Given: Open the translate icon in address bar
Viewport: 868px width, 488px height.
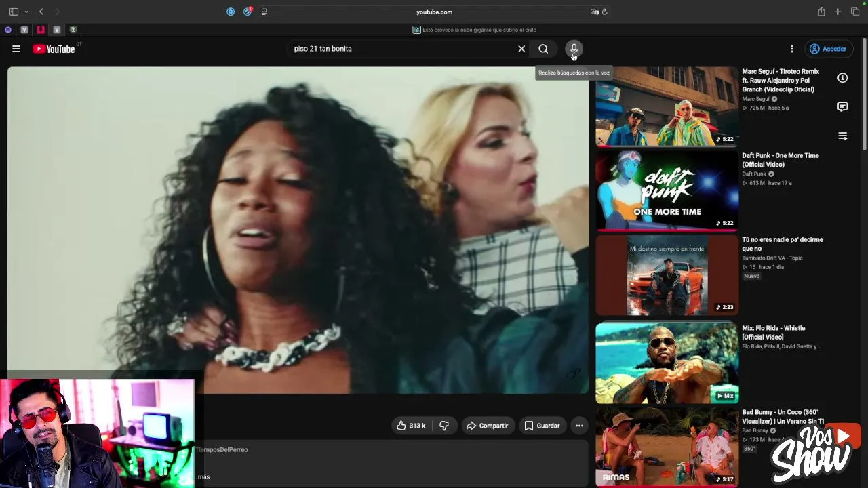Looking at the screenshot, I should click(594, 12).
